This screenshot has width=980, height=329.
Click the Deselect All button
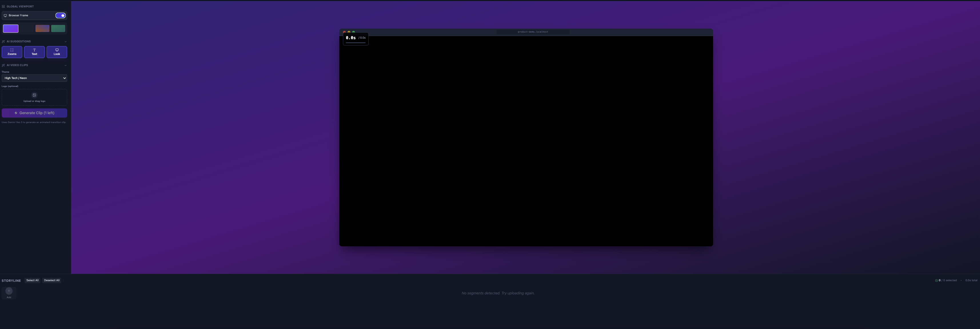point(51,280)
